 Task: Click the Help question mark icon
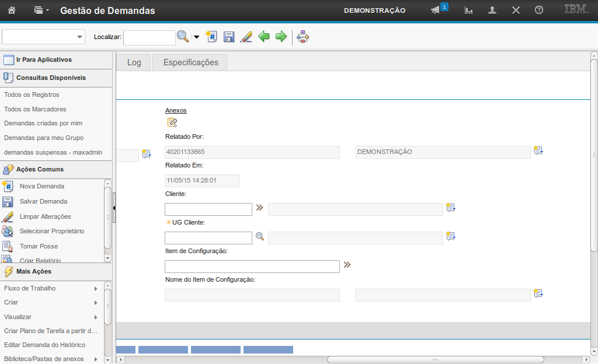click(539, 10)
